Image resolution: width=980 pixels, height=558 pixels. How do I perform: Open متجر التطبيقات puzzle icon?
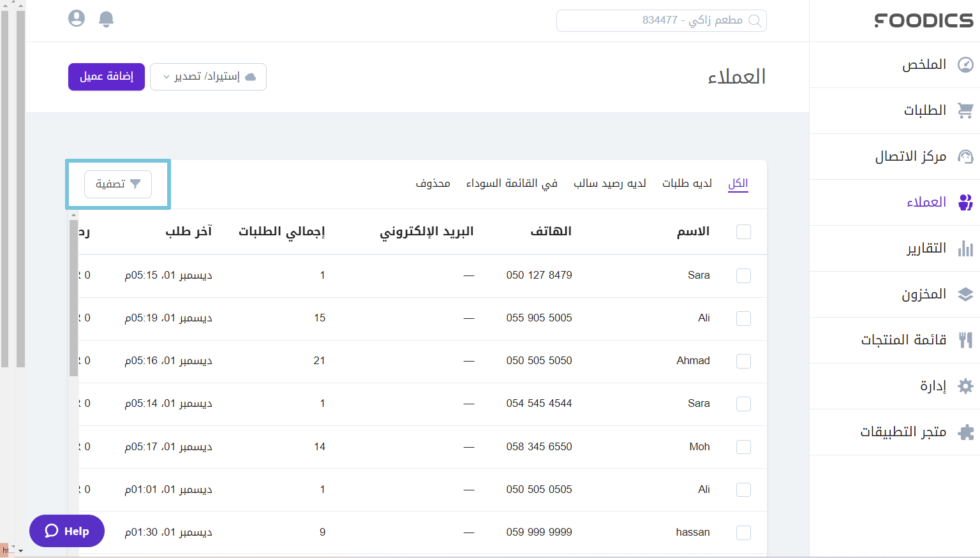[x=965, y=432]
